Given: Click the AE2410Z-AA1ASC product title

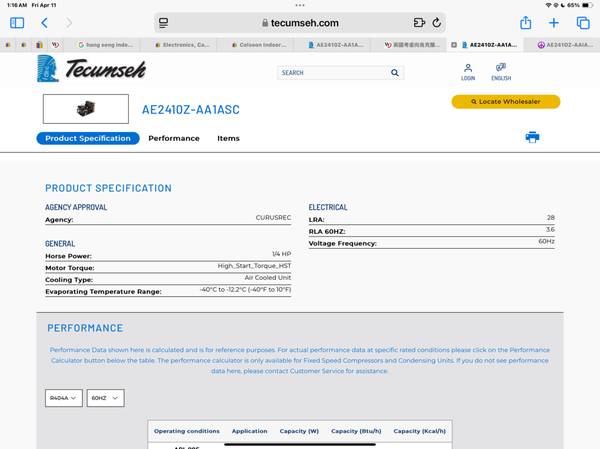Looking at the screenshot, I should pyautogui.click(x=191, y=110).
